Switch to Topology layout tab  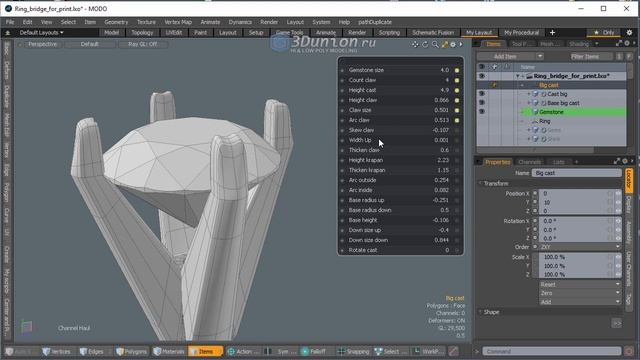click(142, 33)
